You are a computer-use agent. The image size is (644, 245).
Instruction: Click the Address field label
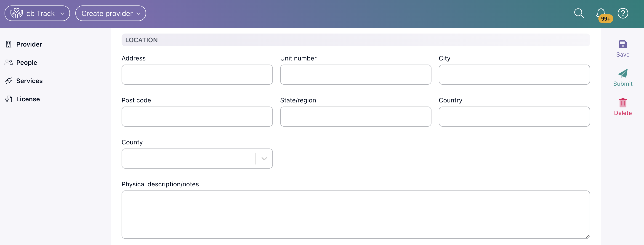pyautogui.click(x=133, y=58)
